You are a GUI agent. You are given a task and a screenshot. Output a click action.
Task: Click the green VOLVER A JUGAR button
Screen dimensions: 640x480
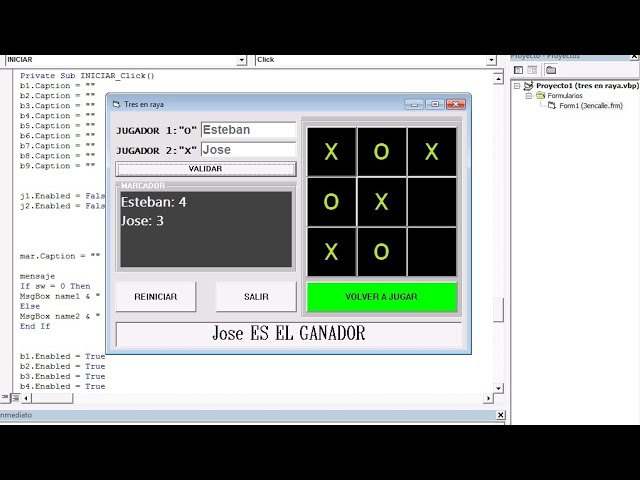(x=382, y=297)
